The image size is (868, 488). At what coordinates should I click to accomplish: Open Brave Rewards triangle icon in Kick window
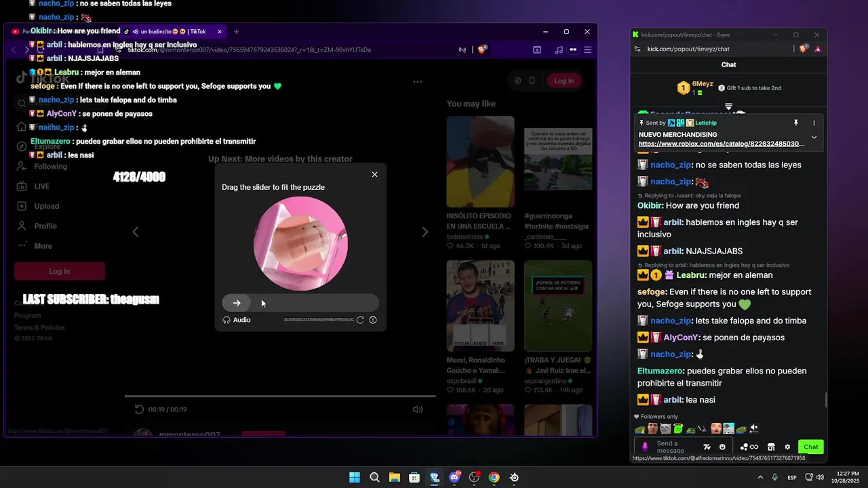point(818,49)
